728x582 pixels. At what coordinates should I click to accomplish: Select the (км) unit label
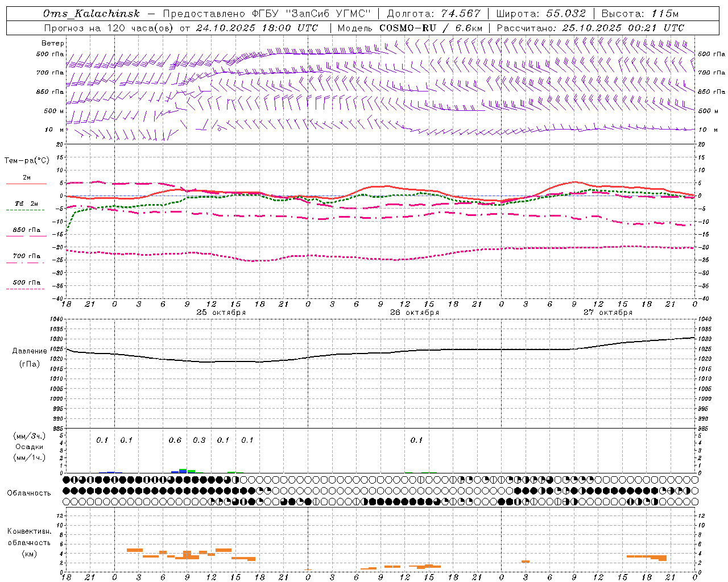(29, 554)
